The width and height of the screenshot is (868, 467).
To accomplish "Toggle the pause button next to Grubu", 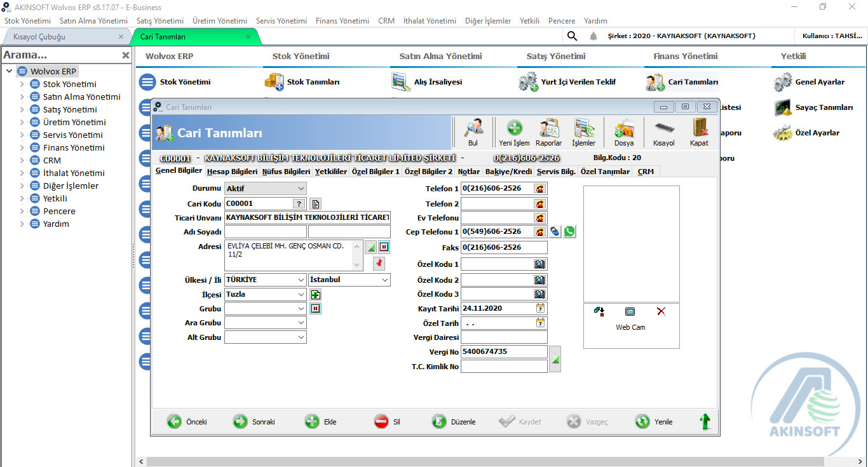I will (316, 308).
